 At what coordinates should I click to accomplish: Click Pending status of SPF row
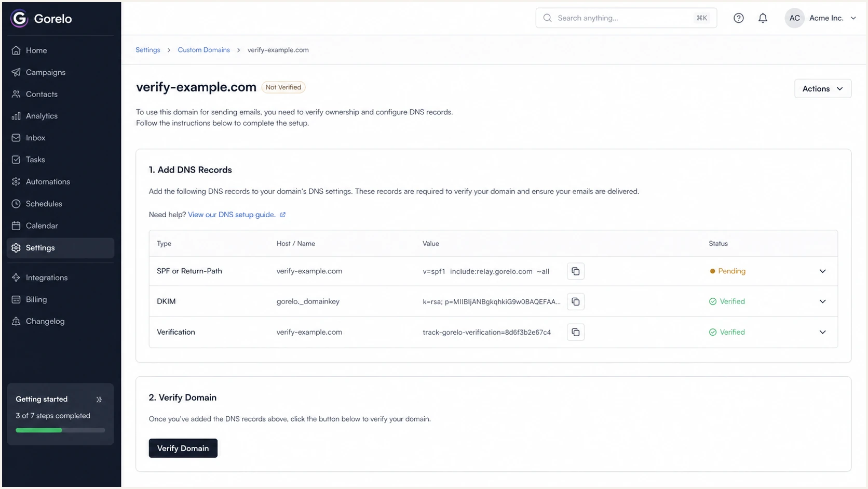pyautogui.click(x=727, y=271)
